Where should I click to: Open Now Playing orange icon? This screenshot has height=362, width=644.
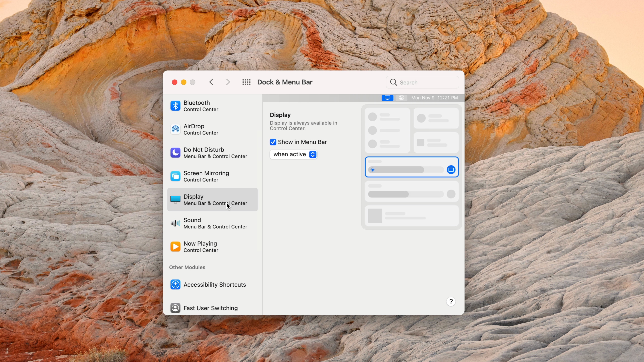click(x=175, y=247)
